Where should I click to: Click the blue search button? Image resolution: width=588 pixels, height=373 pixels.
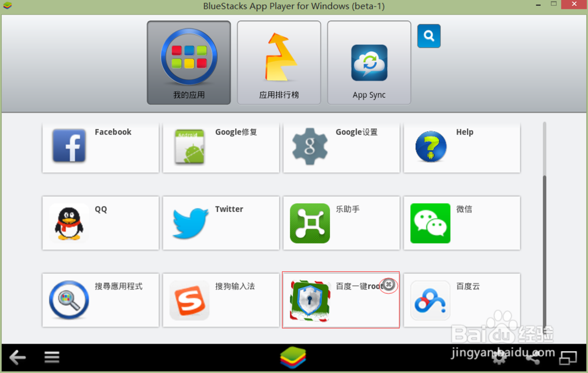pos(429,36)
